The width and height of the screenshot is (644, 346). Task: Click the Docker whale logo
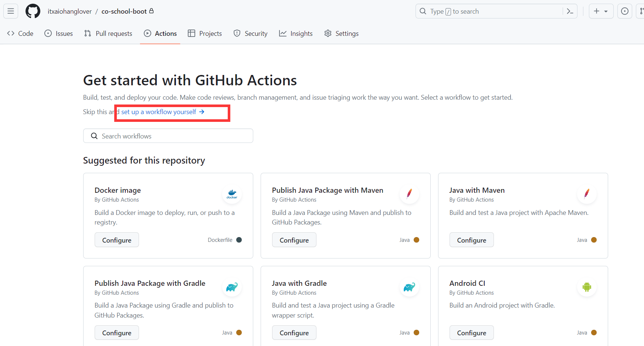tap(232, 194)
